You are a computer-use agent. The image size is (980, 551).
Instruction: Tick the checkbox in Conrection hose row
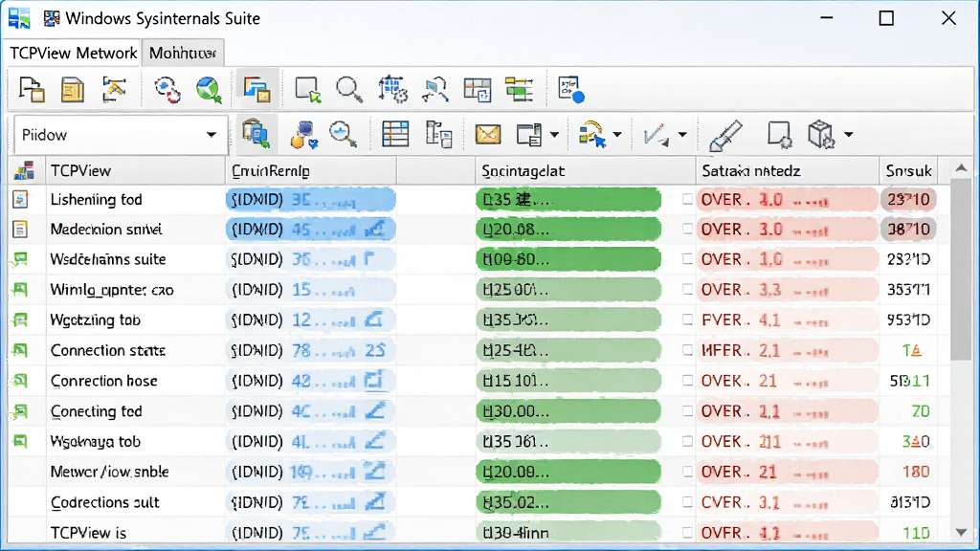pyautogui.click(x=687, y=381)
